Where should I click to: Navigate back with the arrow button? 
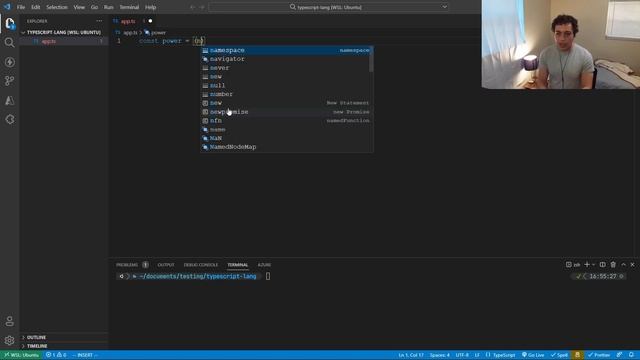(x=193, y=7)
